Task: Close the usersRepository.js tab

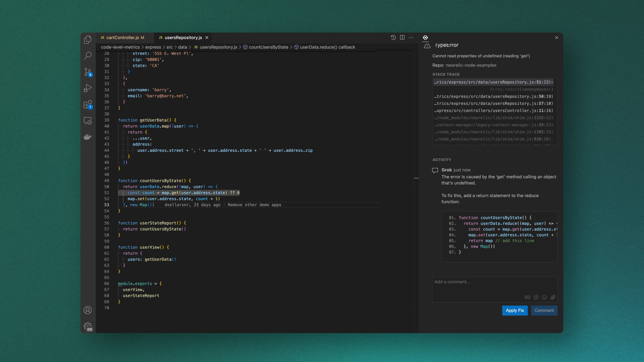Action: click(x=207, y=38)
